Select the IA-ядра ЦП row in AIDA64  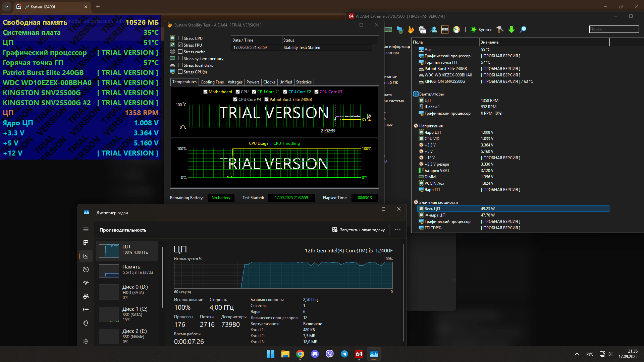tap(513, 215)
